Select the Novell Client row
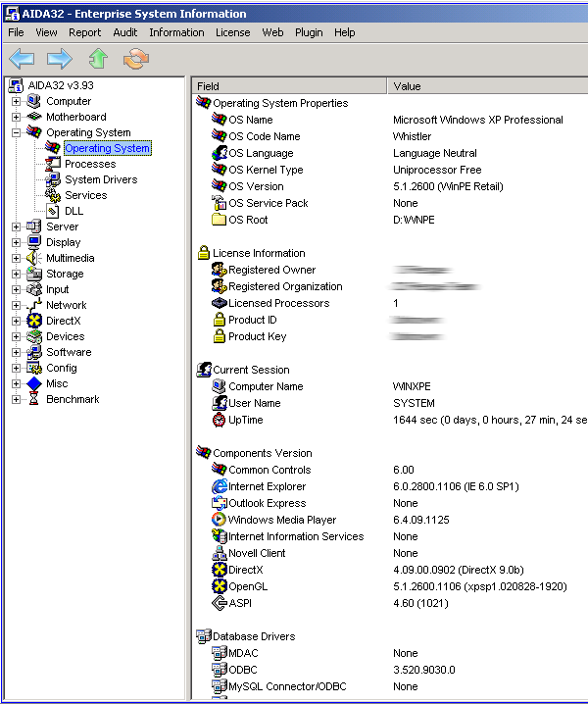 390,553
